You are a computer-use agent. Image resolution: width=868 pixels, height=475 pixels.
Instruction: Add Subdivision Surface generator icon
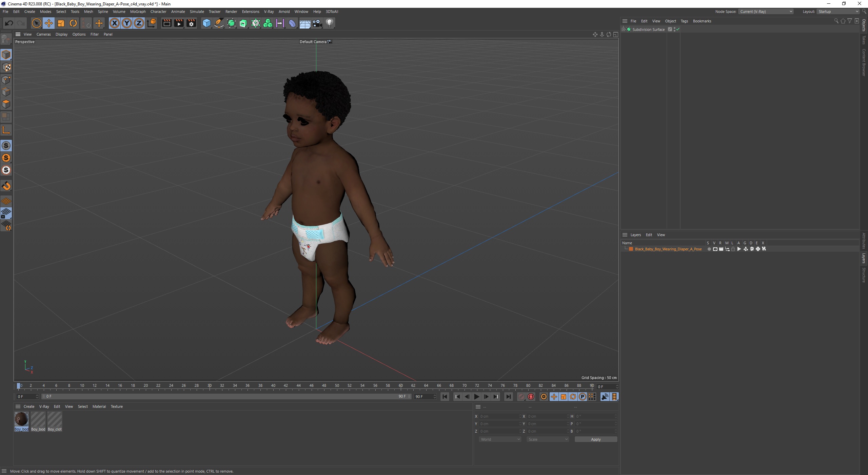[231, 23]
